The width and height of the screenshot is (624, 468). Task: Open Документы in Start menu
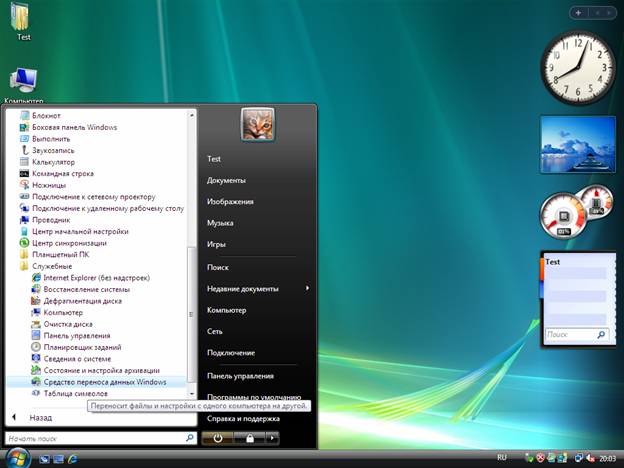[x=226, y=180]
